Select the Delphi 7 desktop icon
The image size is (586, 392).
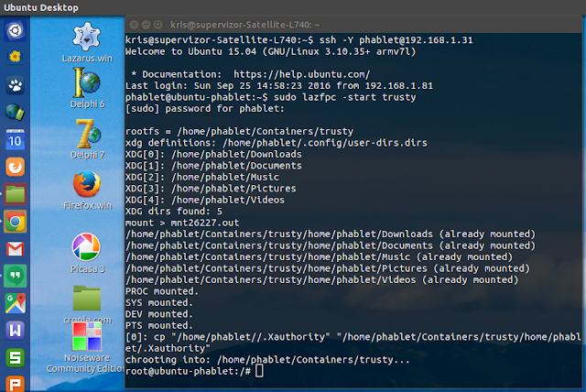(x=87, y=139)
